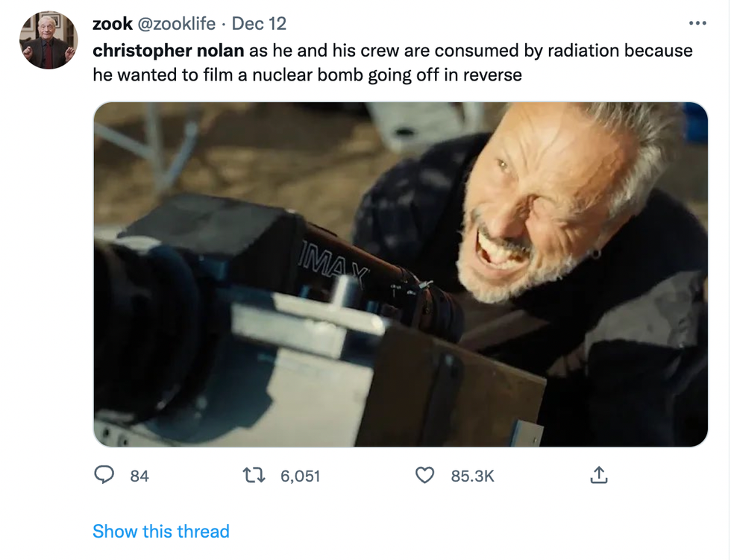Click the tweet text about filming in reverse
The height and width of the screenshot is (560, 731).
click(x=307, y=75)
